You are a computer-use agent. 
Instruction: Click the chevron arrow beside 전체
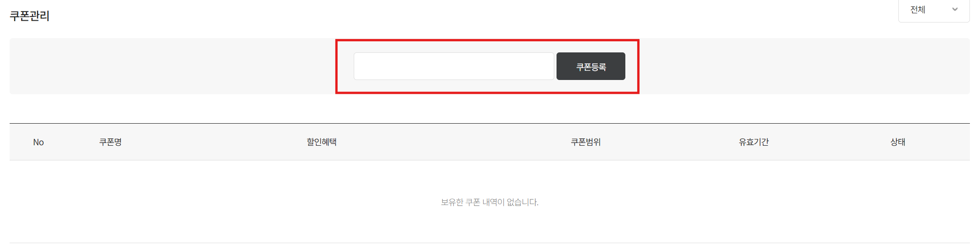tap(955, 10)
